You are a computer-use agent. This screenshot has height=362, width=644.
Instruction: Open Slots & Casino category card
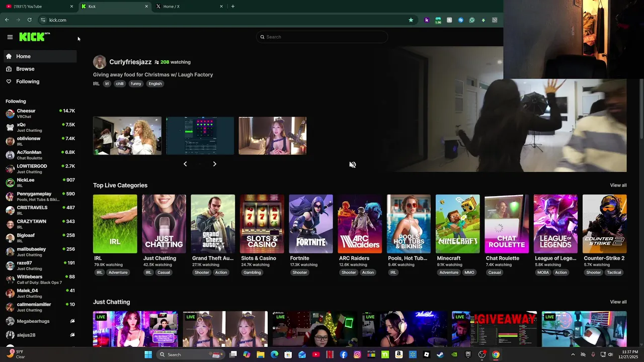tap(262, 224)
